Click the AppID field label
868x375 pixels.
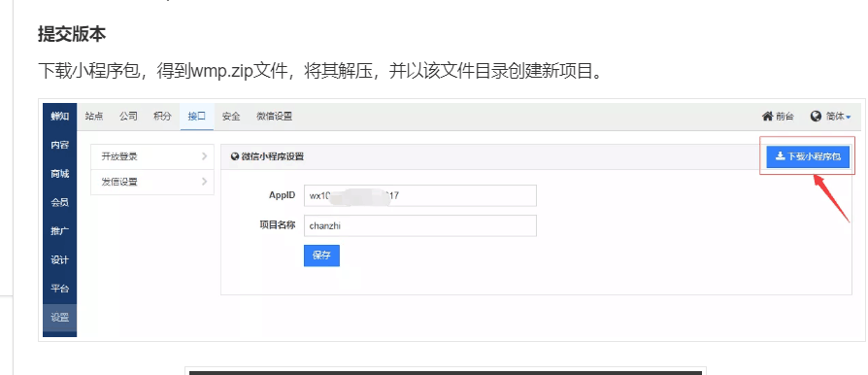[283, 195]
